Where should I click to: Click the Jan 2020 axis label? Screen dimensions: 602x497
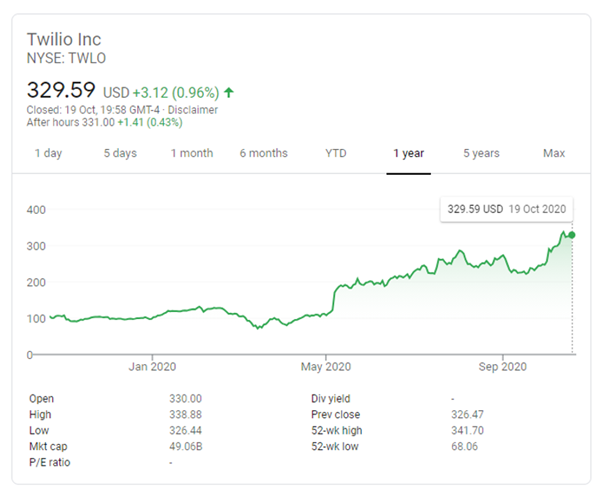point(153,366)
